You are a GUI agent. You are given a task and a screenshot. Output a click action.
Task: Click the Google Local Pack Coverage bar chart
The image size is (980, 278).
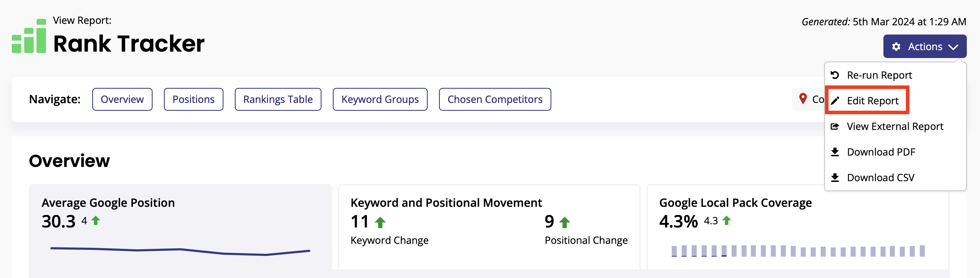click(798, 251)
